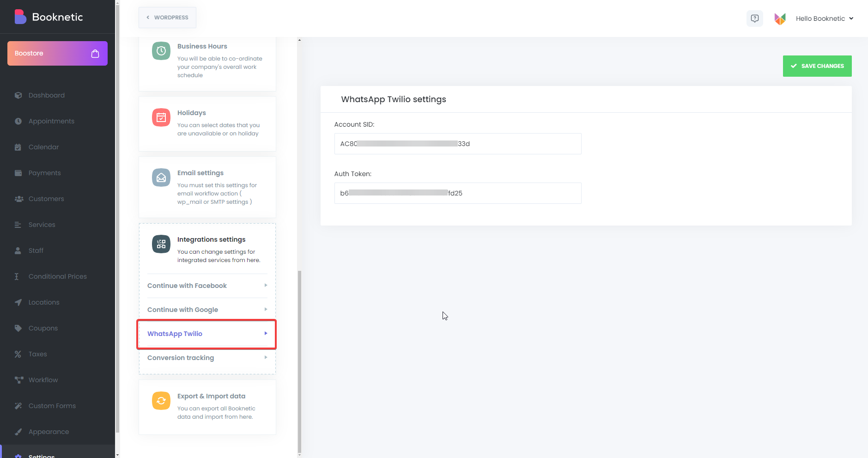Click the Business Hours clock icon
Image resolution: width=868 pixels, height=458 pixels.
(x=161, y=51)
